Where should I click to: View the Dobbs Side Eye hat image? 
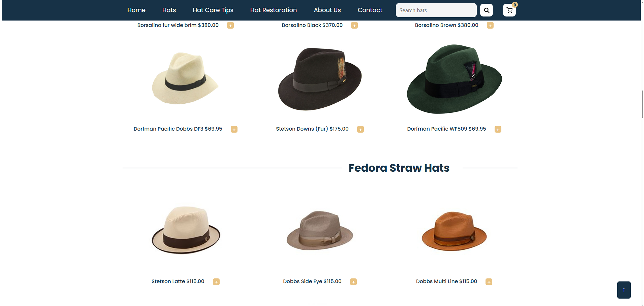pos(320,231)
